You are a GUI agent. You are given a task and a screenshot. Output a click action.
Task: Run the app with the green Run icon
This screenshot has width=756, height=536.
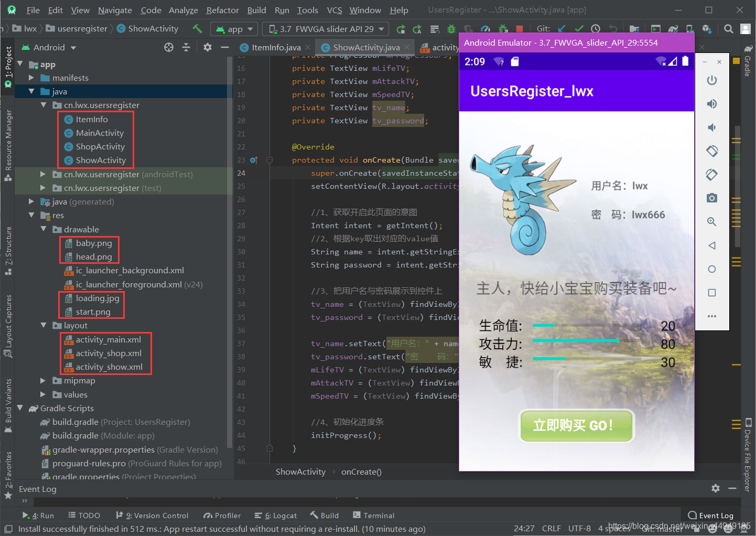pyautogui.click(x=401, y=29)
